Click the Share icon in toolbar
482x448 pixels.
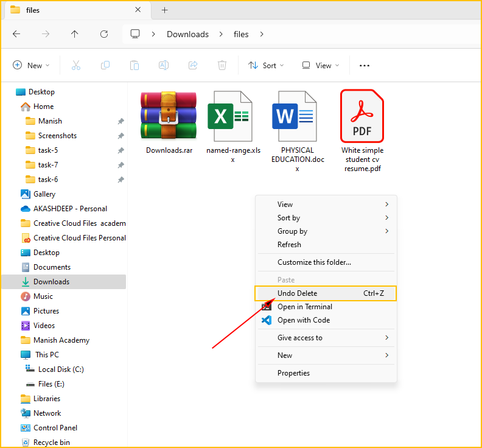(193, 65)
